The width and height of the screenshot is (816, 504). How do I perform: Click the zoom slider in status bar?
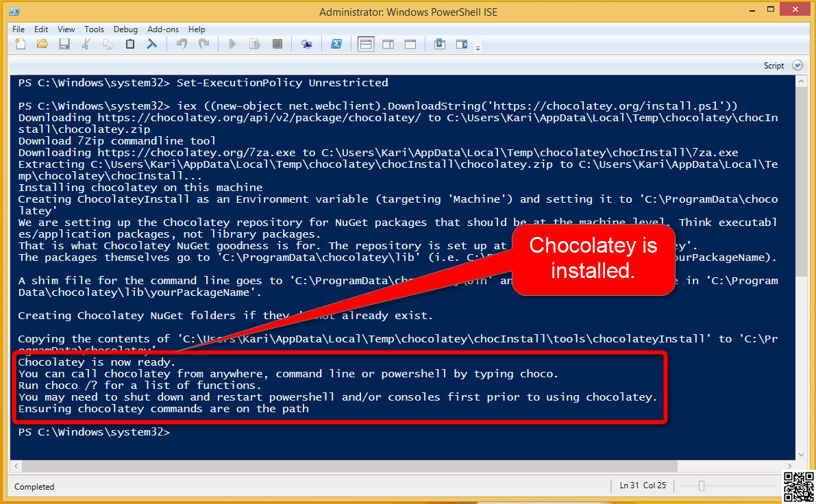pyautogui.click(x=701, y=486)
